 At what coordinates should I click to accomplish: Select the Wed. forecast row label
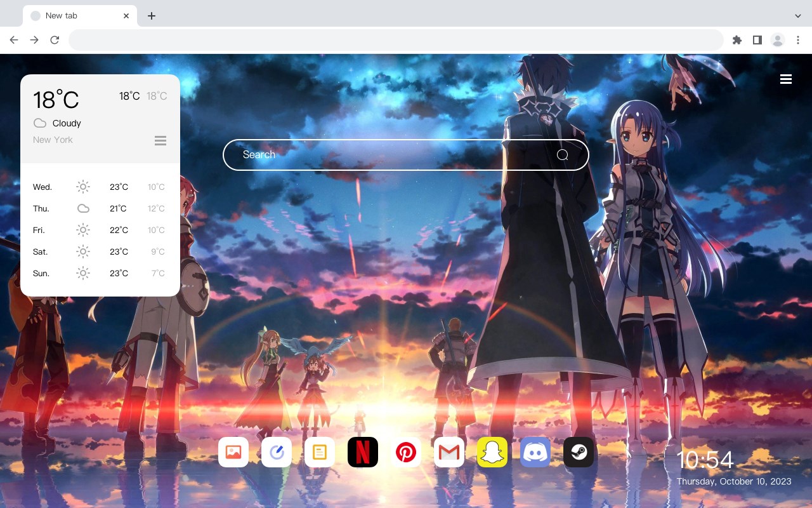click(43, 187)
